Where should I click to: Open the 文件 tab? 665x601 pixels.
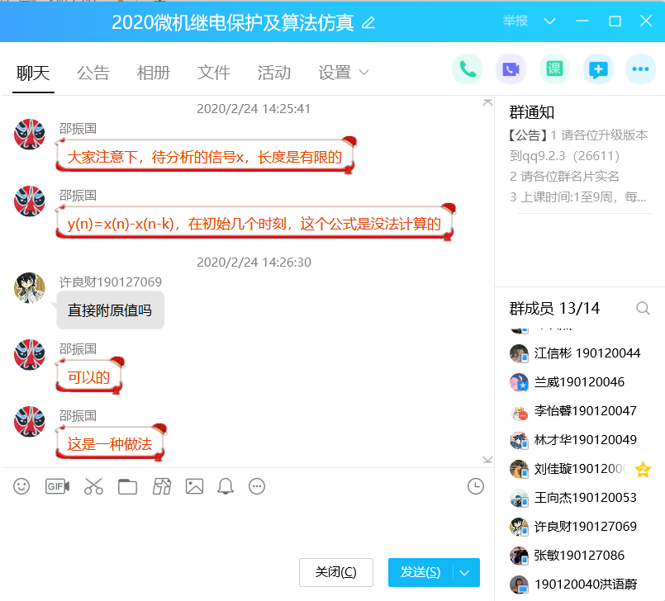click(x=213, y=72)
